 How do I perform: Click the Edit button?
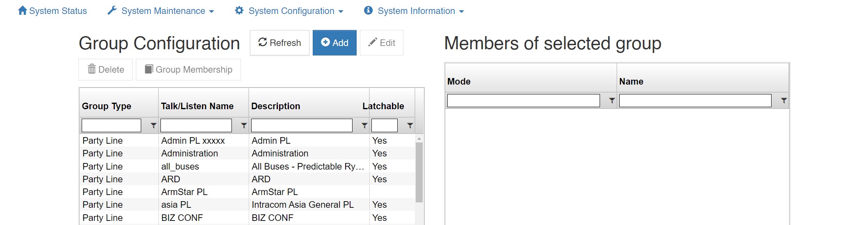point(382,43)
